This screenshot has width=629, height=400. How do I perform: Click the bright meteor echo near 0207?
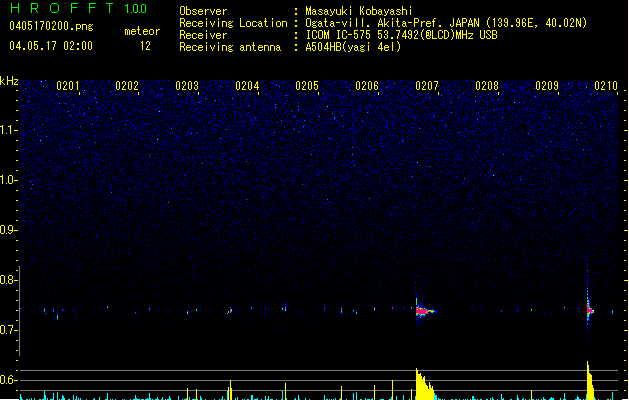coord(424,311)
